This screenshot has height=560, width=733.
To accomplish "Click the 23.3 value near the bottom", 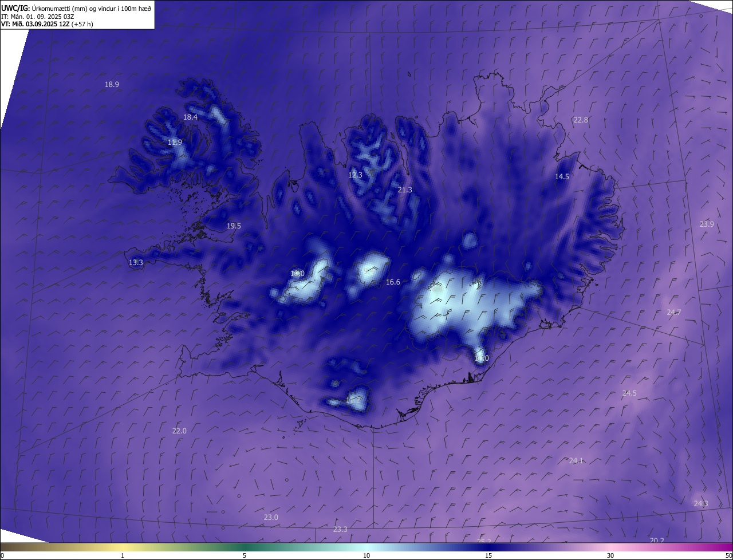I will pos(340,529).
